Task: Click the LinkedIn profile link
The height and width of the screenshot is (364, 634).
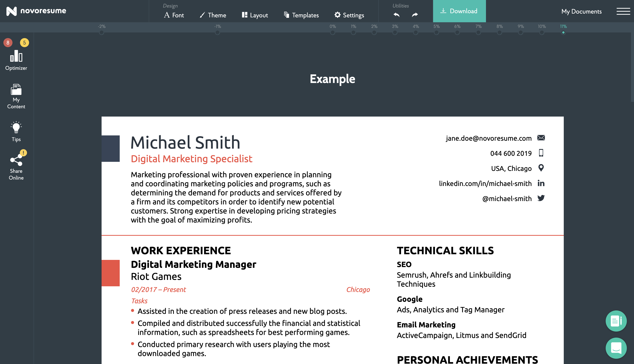Action: point(485,183)
